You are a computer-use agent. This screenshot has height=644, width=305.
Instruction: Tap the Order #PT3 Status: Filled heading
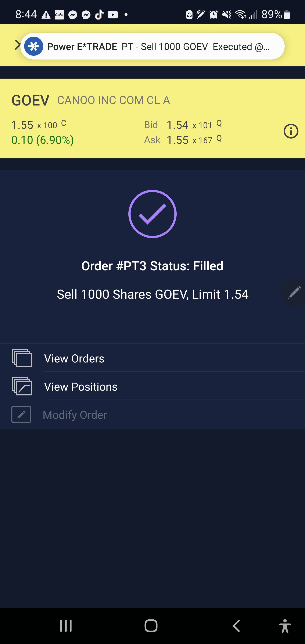tap(152, 266)
